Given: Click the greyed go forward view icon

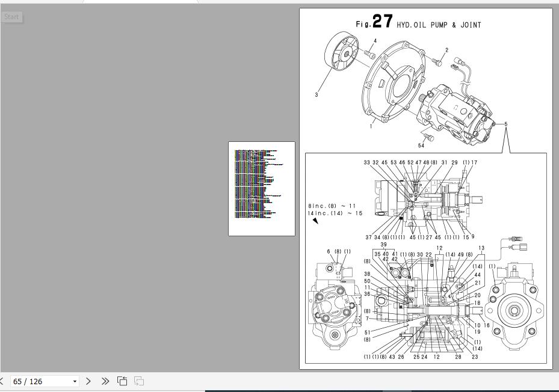Looking at the screenshot, I should [139, 381].
